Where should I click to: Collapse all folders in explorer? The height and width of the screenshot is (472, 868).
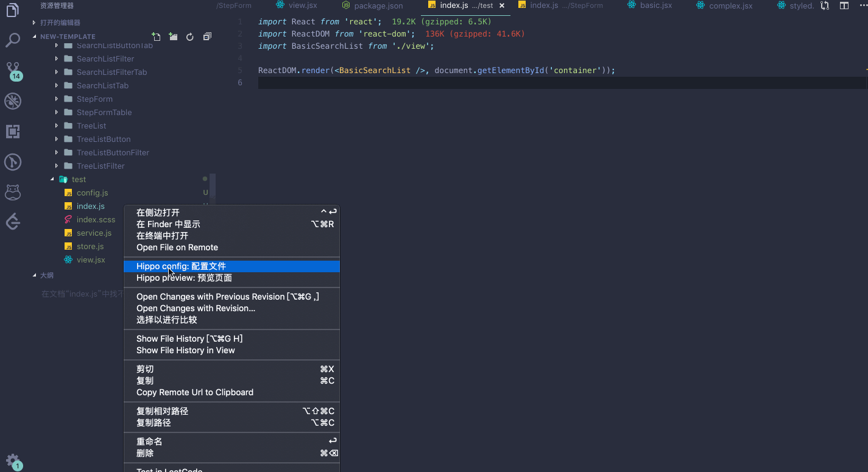pos(207,37)
